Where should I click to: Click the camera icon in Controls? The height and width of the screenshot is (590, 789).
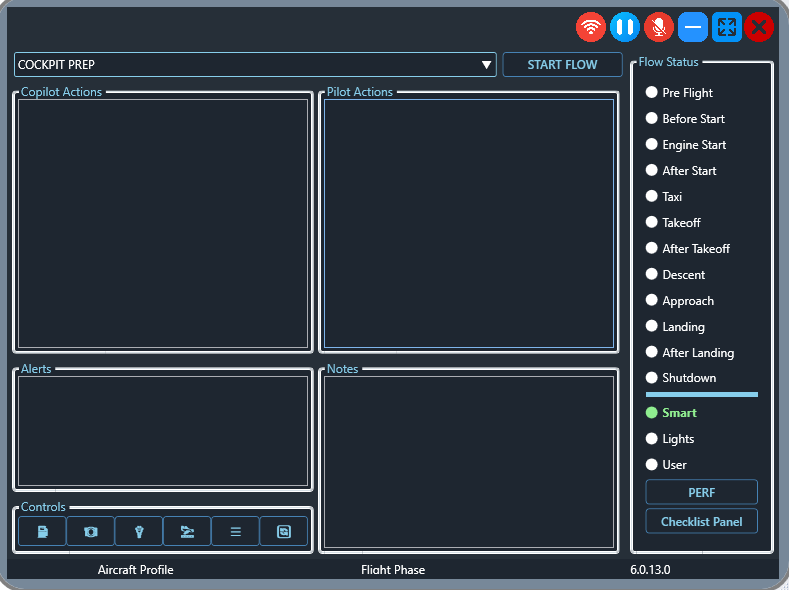click(91, 531)
